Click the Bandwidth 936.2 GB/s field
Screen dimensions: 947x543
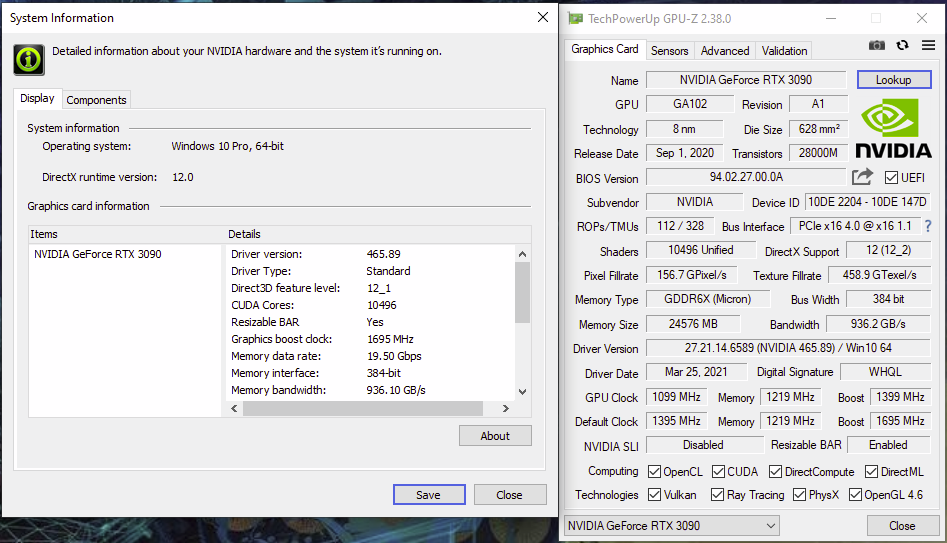point(878,324)
